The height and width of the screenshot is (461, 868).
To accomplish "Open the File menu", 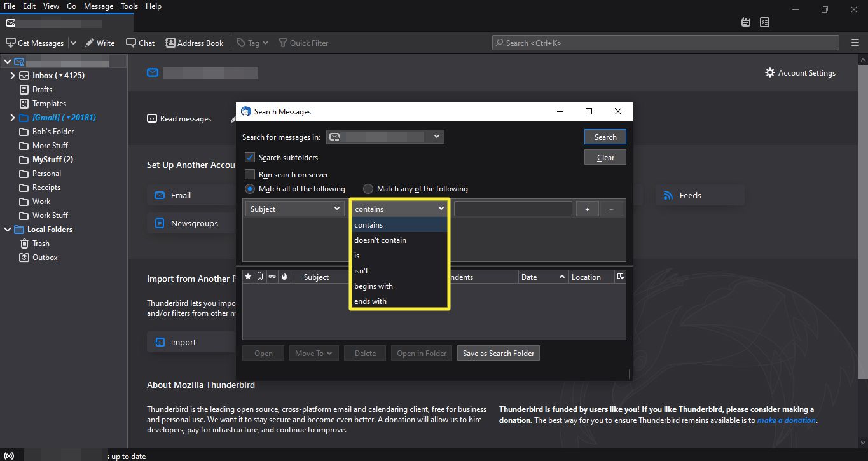I will tap(10, 6).
